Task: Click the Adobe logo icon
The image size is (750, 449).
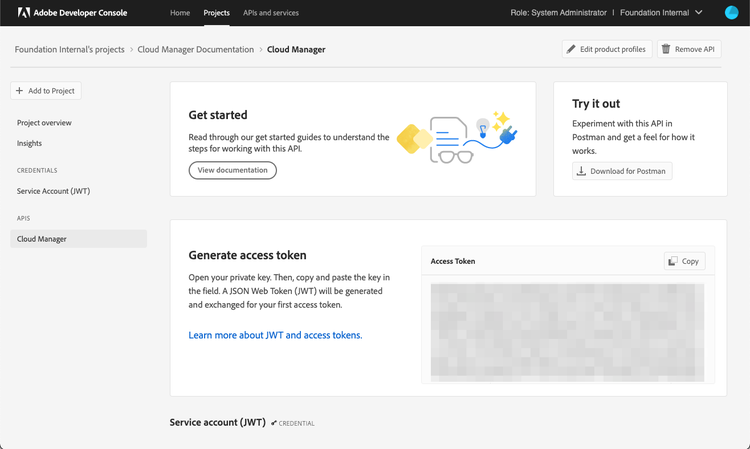Action: [23, 12]
